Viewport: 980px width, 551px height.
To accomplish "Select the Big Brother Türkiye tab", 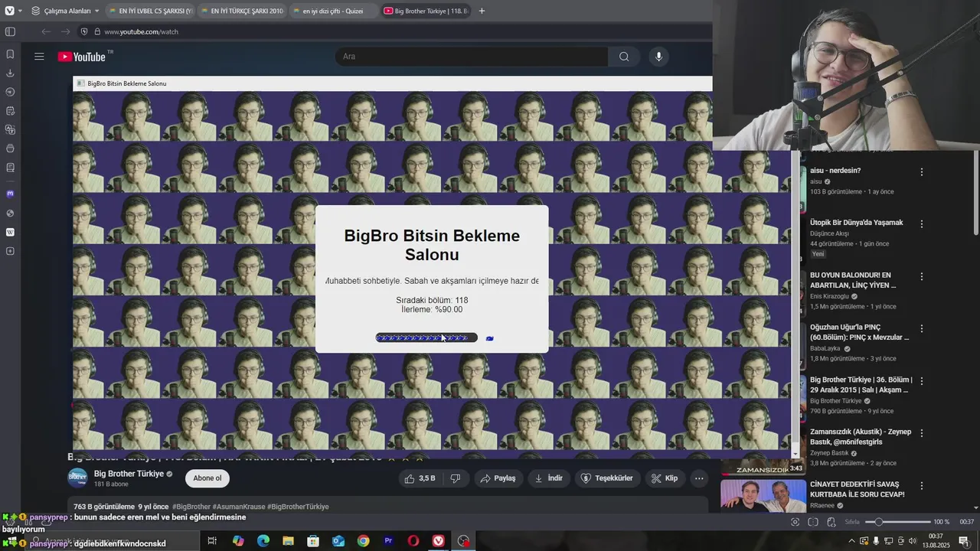I will click(426, 11).
